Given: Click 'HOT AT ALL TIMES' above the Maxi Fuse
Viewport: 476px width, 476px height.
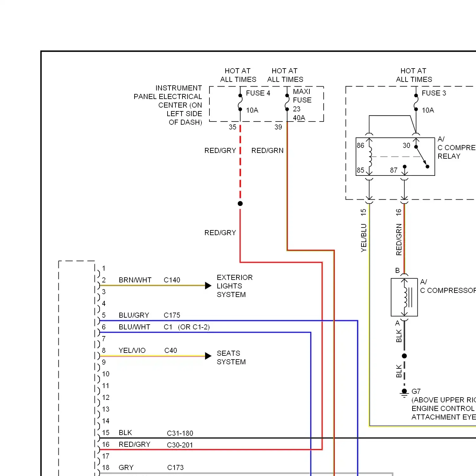Looking at the screenshot, I should 285,75.
